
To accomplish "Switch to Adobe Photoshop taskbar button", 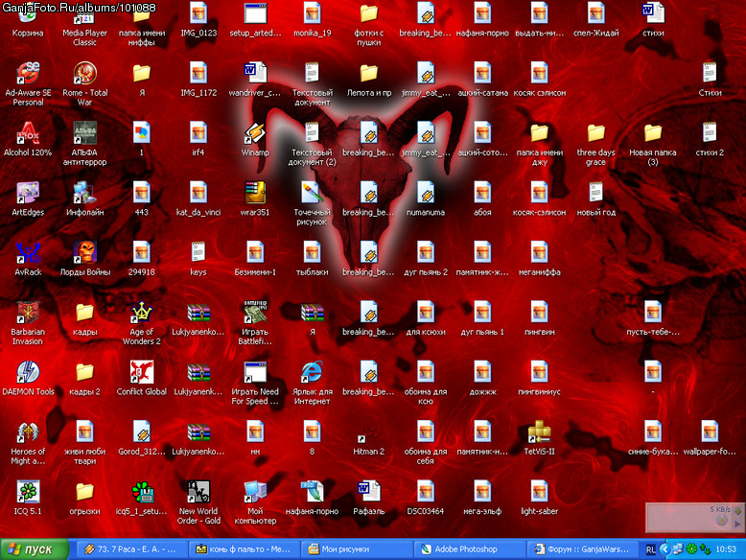I will pyautogui.click(x=470, y=549).
